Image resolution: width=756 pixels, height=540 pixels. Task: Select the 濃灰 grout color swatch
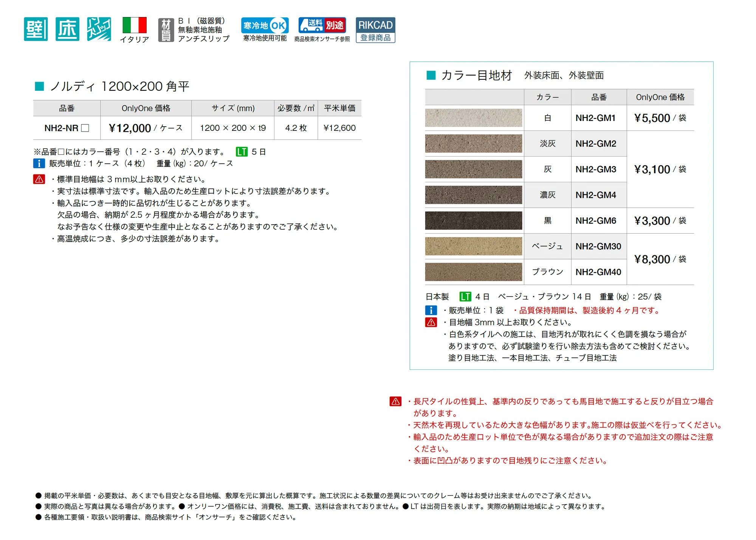tap(473, 195)
